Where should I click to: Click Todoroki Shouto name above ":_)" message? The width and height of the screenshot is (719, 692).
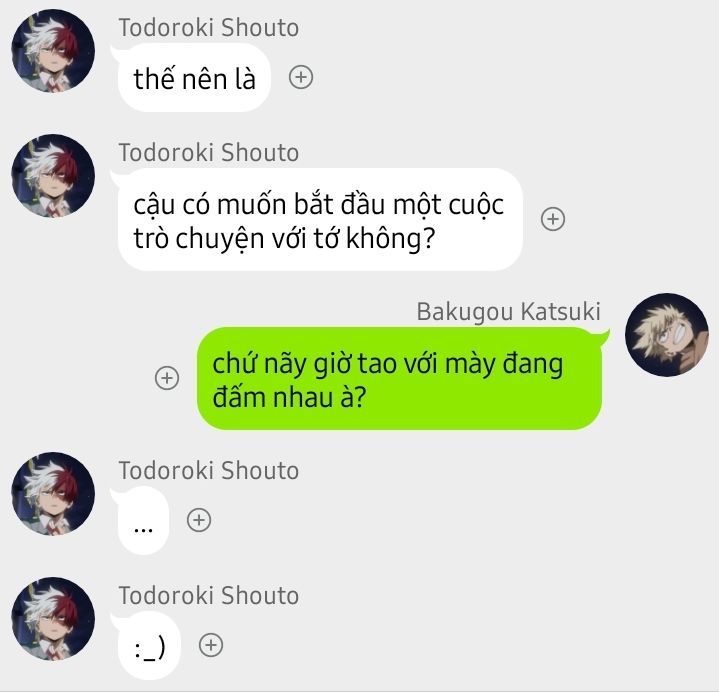[x=209, y=596]
